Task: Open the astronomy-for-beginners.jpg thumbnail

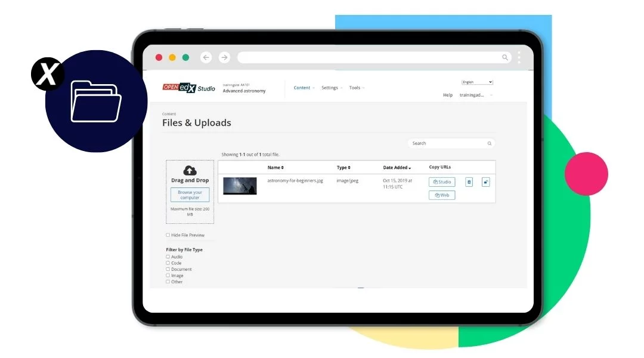Action: tap(240, 186)
